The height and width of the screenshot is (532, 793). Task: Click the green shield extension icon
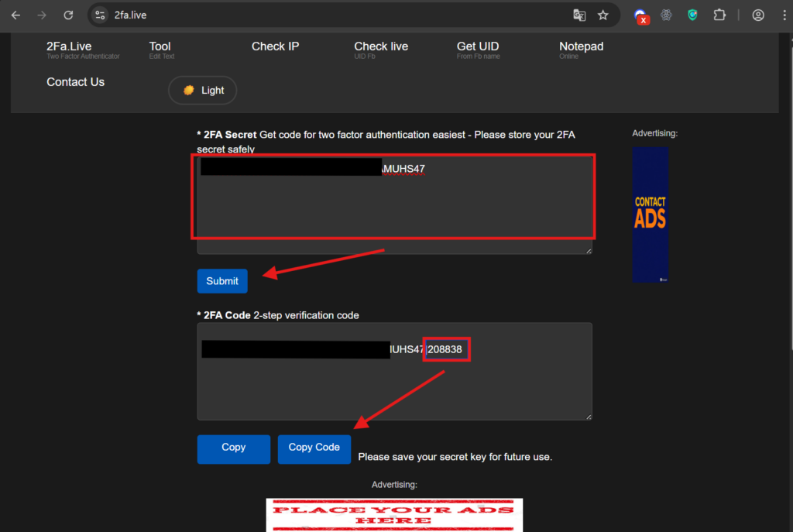tap(692, 15)
